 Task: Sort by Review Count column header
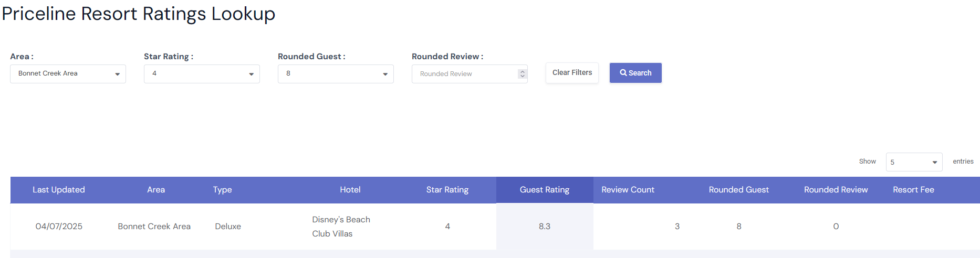point(628,190)
